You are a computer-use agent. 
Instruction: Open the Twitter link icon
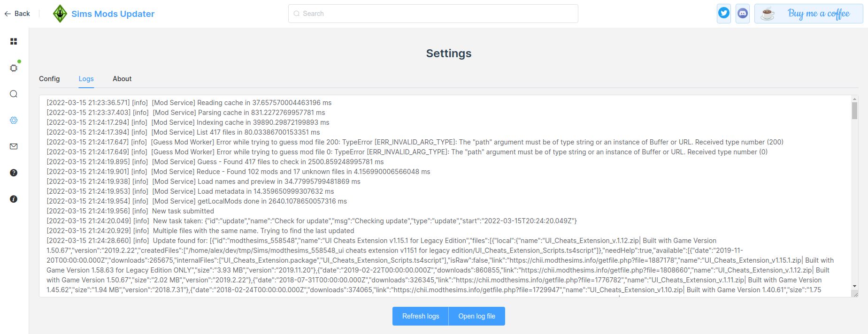coord(724,13)
